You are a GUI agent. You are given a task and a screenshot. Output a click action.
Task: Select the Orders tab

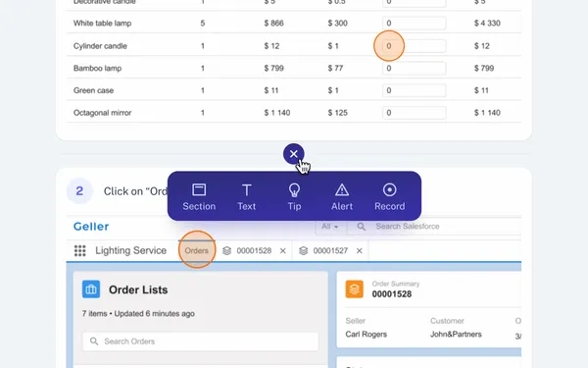click(197, 250)
